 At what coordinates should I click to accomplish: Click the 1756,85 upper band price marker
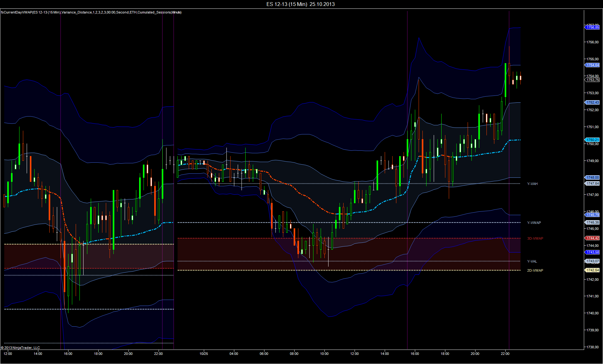(592, 28)
